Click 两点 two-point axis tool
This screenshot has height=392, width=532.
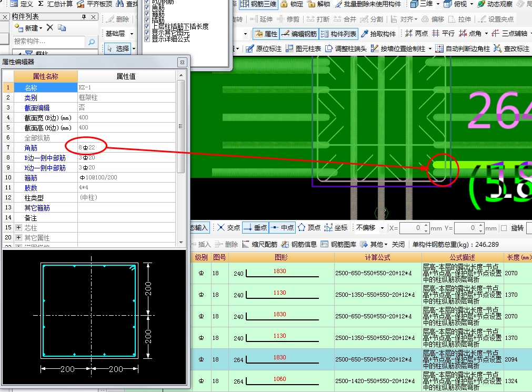(x=417, y=33)
